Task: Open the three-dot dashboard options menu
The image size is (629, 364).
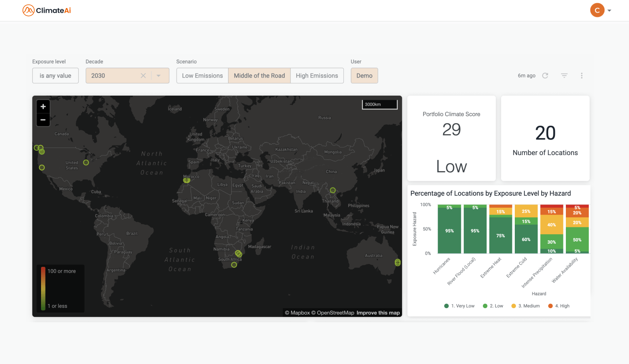Action: (x=582, y=76)
